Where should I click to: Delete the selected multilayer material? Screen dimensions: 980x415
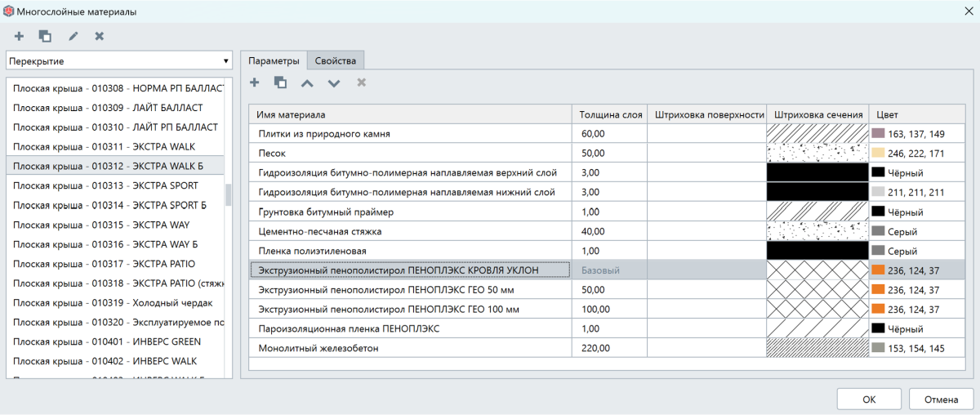(x=100, y=36)
